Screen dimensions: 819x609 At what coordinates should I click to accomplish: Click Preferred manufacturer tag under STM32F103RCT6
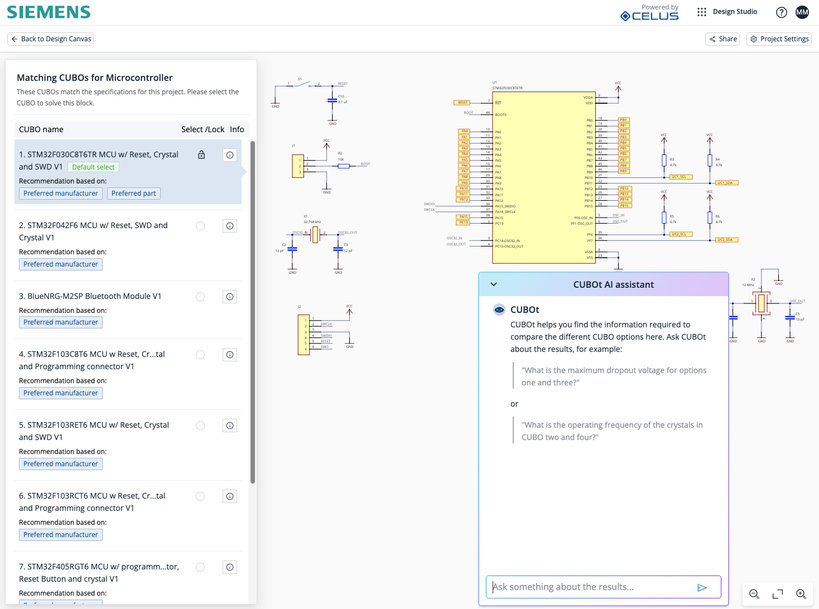(61, 535)
